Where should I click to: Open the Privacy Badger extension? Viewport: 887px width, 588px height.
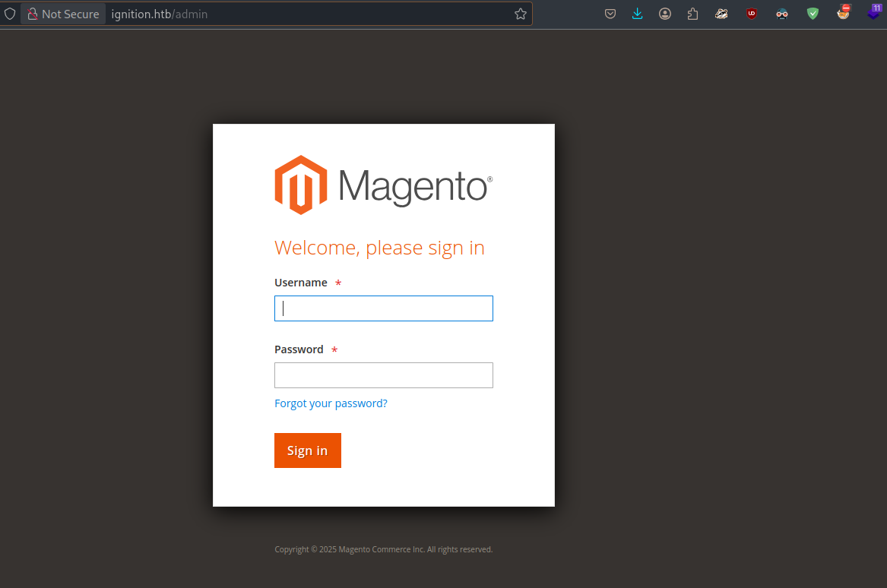(721, 14)
